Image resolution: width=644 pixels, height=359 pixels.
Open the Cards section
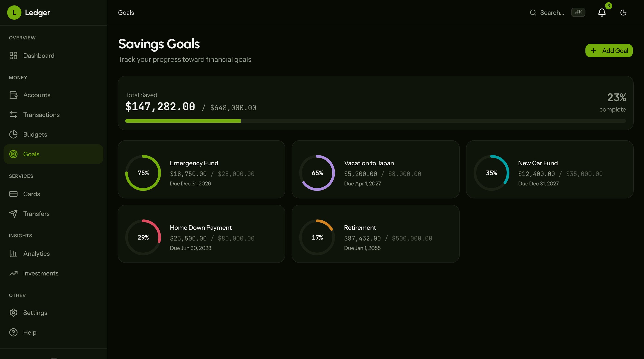[54, 194]
